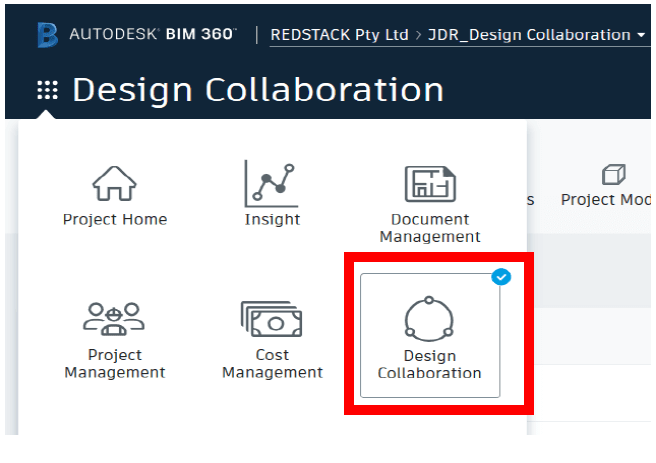Click the Document Management floor plan icon

pos(430,184)
